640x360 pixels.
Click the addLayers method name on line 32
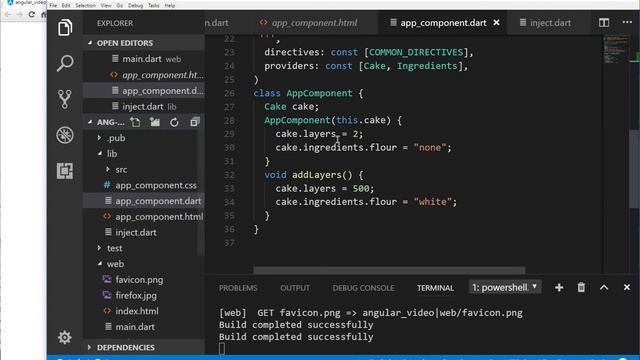coord(316,175)
